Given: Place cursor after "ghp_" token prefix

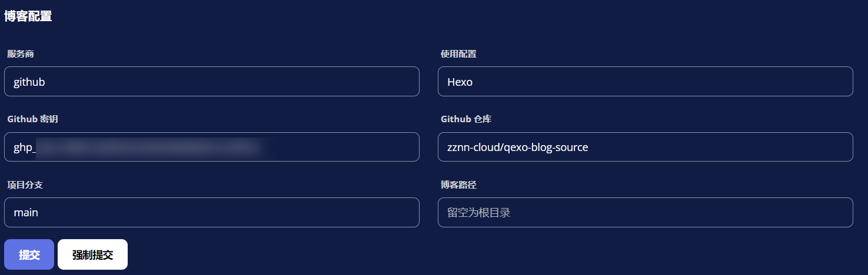Looking at the screenshot, I should (x=37, y=148).
